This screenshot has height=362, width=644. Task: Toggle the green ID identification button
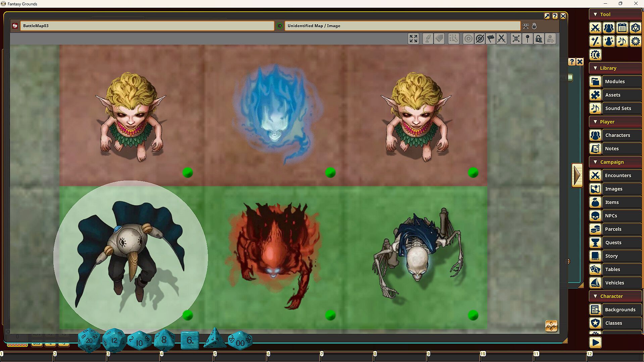tap(280, 26)
